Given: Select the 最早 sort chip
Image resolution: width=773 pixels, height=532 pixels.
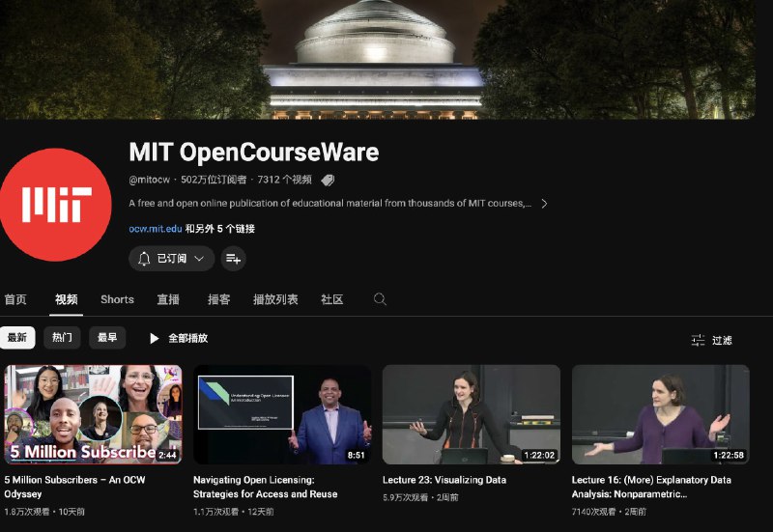Looking at the screenshot, I should [x=107, y=338].
